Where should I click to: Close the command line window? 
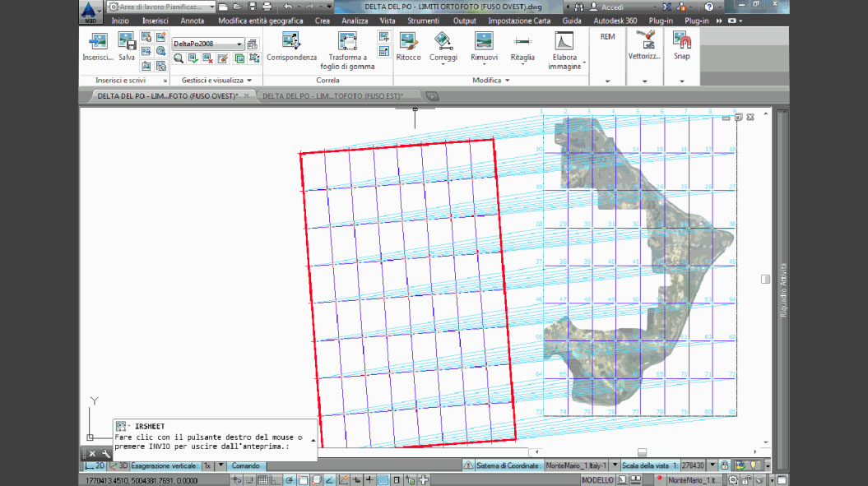point(92,454)
